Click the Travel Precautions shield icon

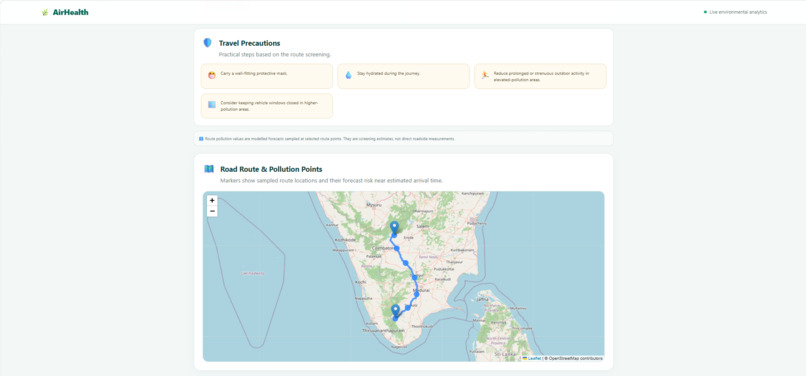click(x=207, y=43)
